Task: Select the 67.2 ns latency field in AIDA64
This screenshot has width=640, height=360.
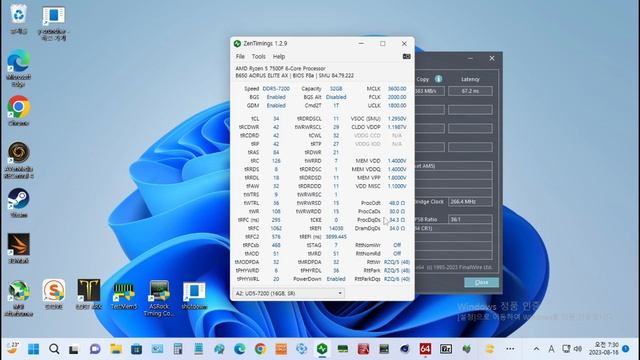Action: click(x=470, y=91)
